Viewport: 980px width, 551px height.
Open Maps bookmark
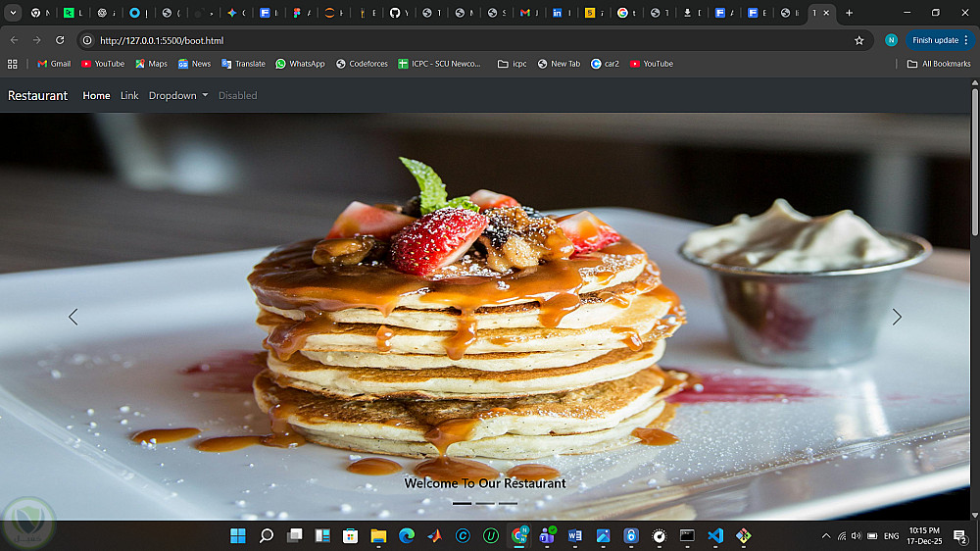pyautogui.click(x=151, y=64)
